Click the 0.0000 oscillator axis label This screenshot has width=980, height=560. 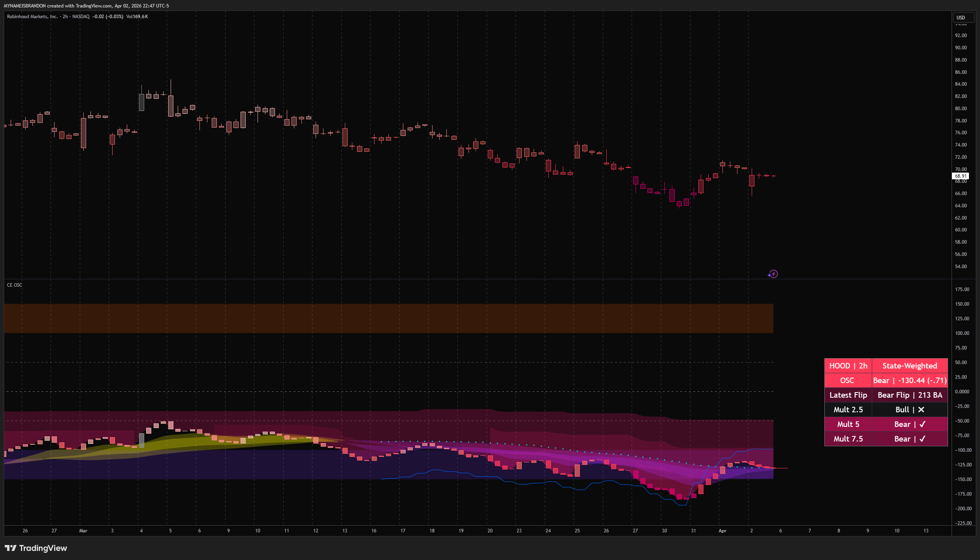962,392
